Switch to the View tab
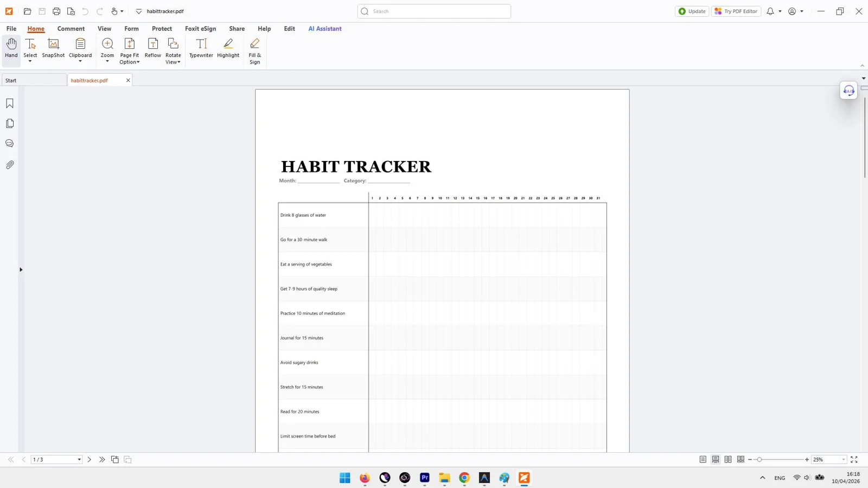The height and width of the screenshot is (488, 868). [104, 29]
